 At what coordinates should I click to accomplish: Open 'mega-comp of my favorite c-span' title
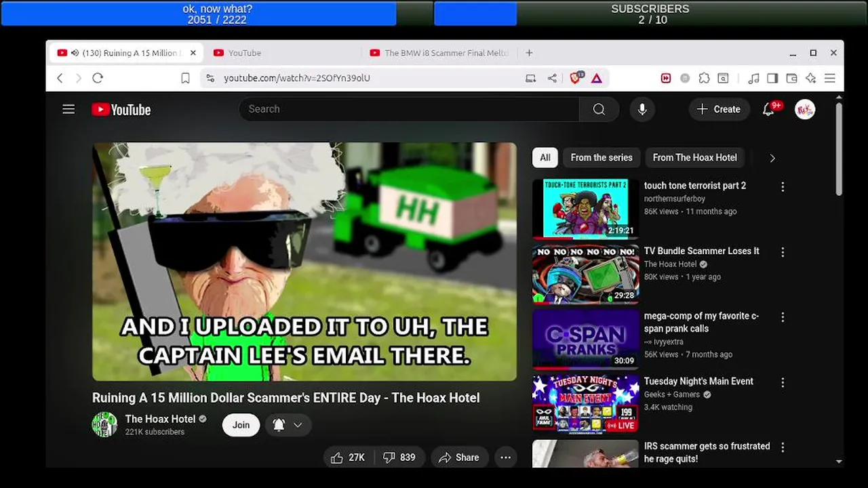(x=701, y=322)
